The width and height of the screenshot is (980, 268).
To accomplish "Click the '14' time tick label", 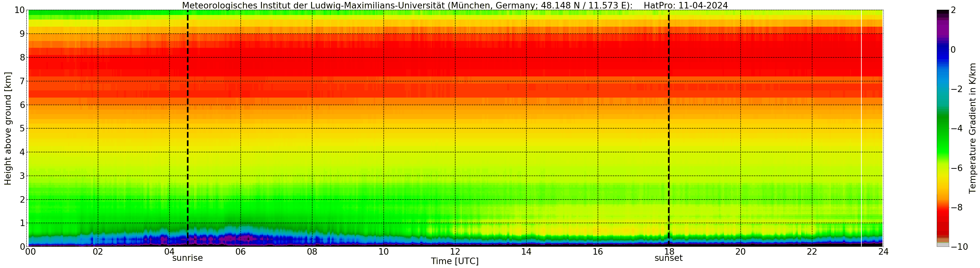I will point(526,252).
